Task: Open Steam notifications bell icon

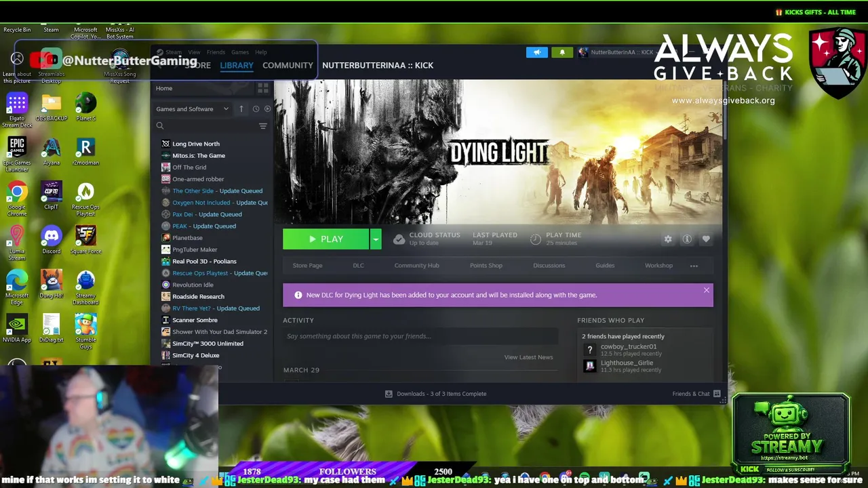Action: click(x=562, y=52)
